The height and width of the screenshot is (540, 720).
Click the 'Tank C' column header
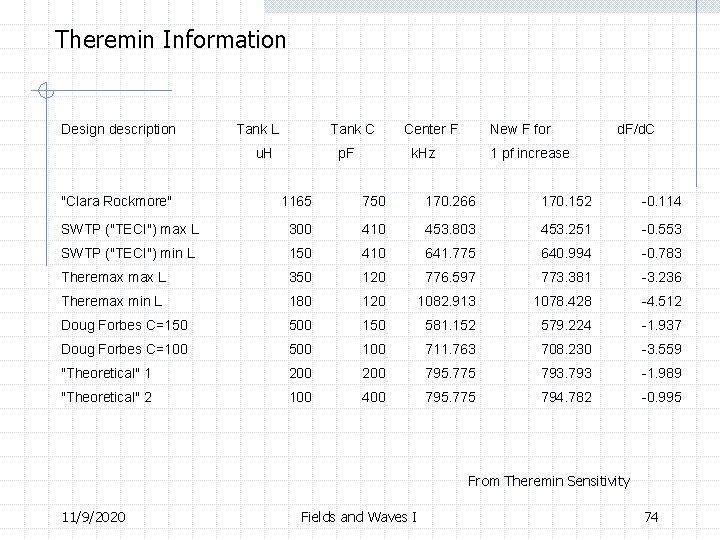[x=352, y=129]
